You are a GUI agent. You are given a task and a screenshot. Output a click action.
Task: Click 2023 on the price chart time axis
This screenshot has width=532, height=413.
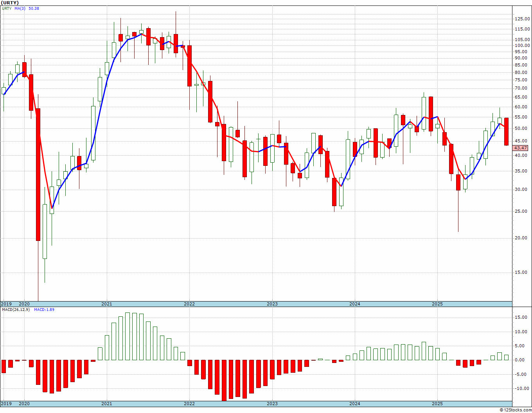272,304
